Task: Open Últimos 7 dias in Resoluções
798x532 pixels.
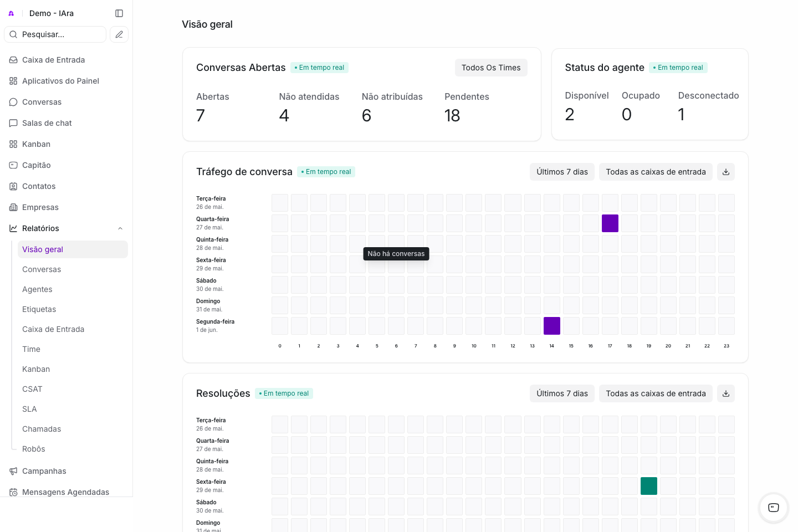Action: coord(562,393)
